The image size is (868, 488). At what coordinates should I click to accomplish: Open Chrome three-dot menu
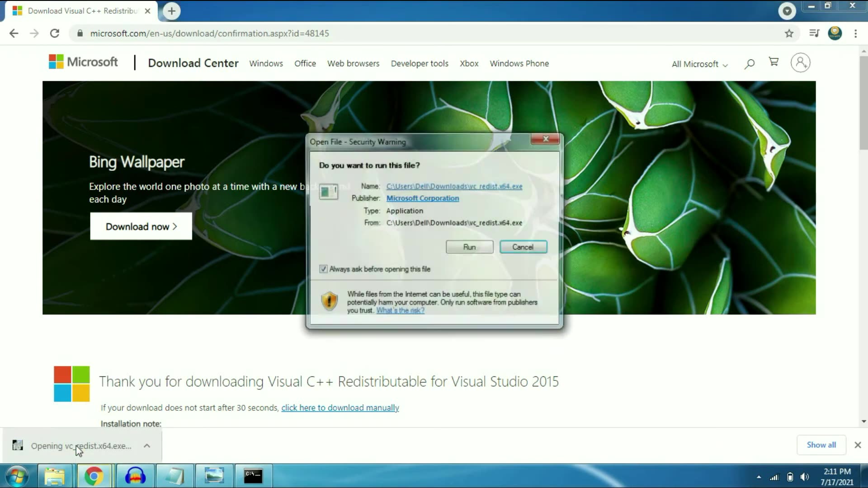855,33
